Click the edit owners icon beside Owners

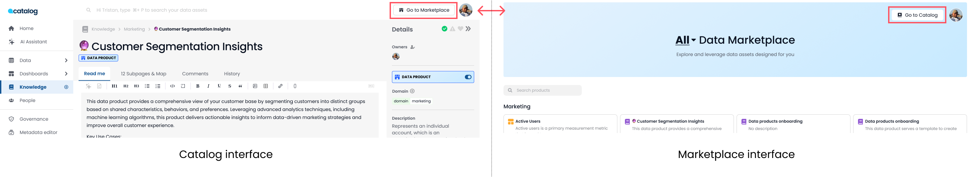(412, 47)
